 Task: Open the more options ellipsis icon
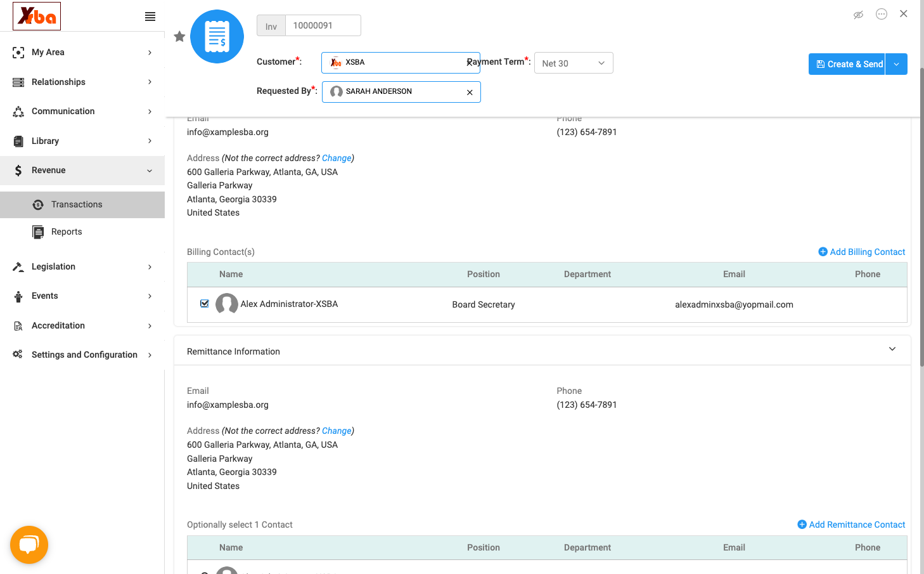[x=882, y=14]
